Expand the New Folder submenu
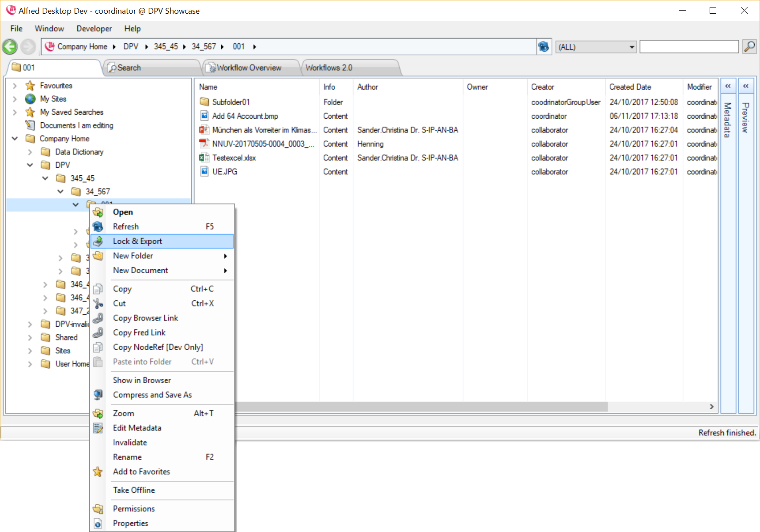Screen dimensions: 760x532 (225, 256)
